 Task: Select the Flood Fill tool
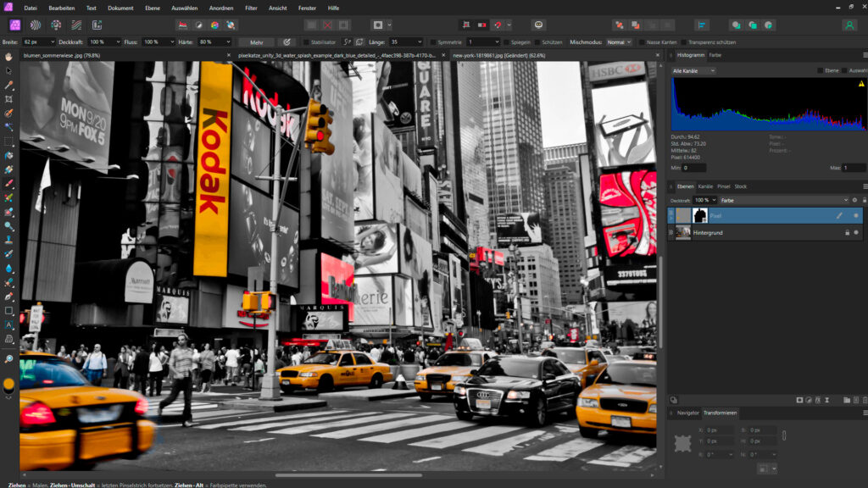click(x=8, y=156)
